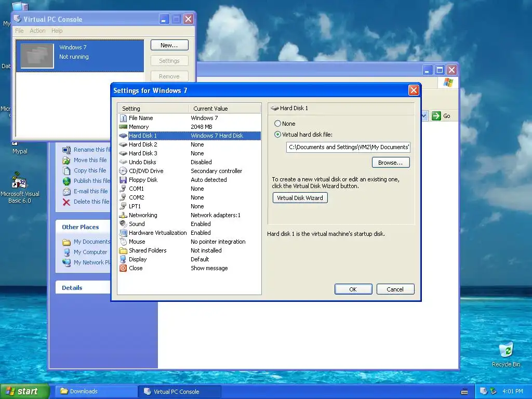Open the File menu in Virtual PC Console
The width and height of the screenshot is (532, 399).
(x=19, y=31)
